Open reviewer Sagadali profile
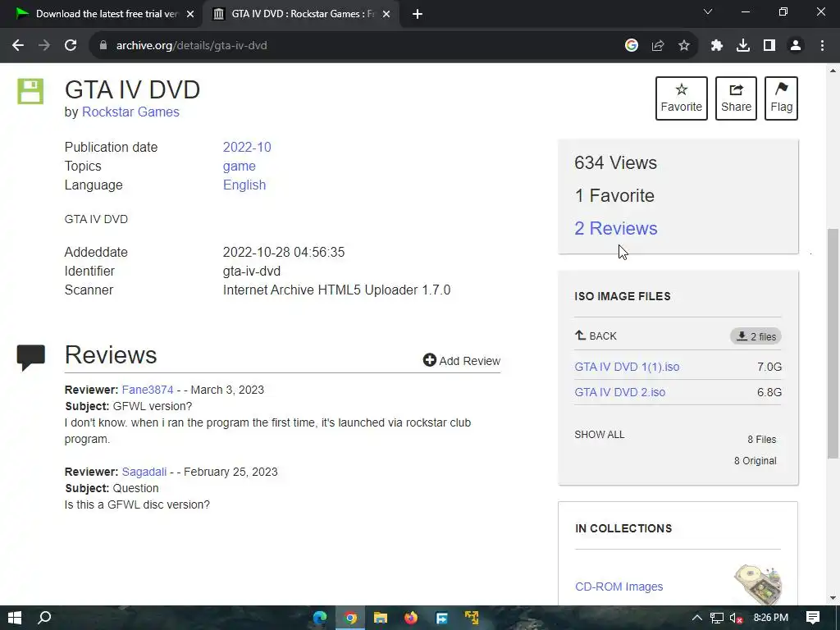The image size is (840, 630). coord(144,472)
